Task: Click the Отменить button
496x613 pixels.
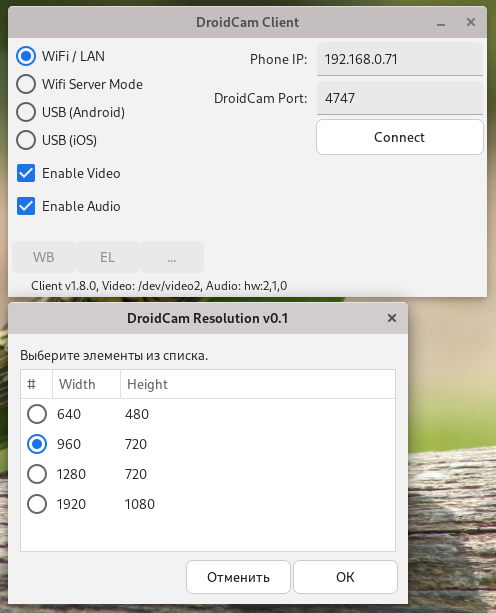Action: 238,577
